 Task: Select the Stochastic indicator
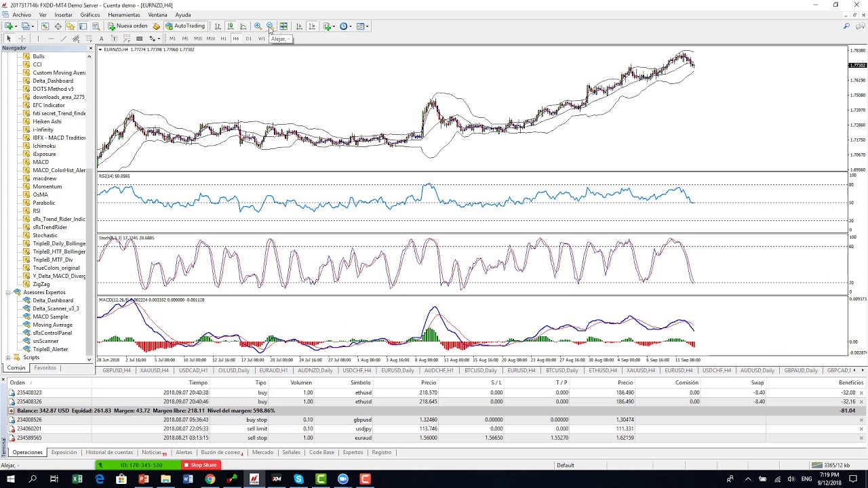tap(45, 235)
